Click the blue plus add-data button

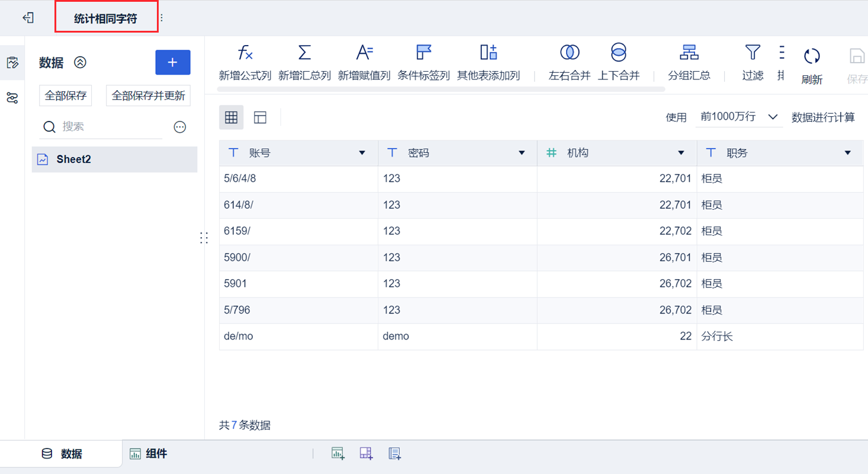click(x=173, y=62)
